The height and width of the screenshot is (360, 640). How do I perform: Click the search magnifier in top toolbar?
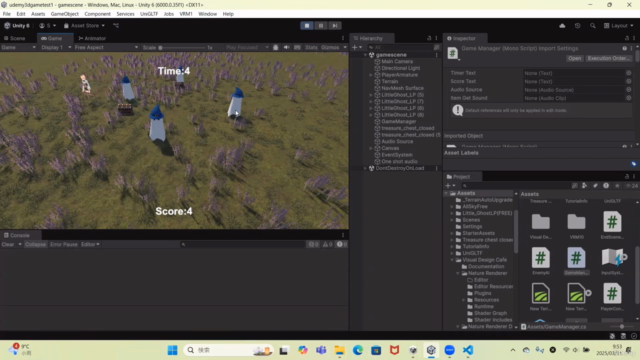pyautogui.click(x=593, y=26)
